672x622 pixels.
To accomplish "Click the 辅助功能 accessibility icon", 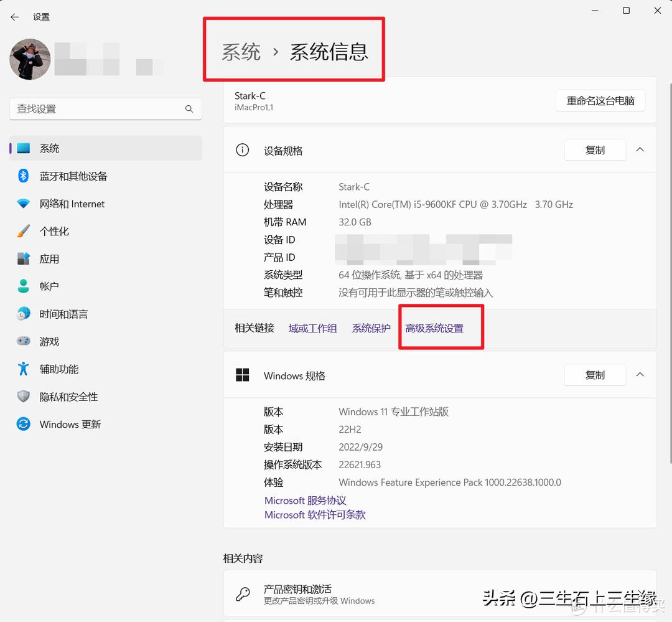I will coord(22,369).
